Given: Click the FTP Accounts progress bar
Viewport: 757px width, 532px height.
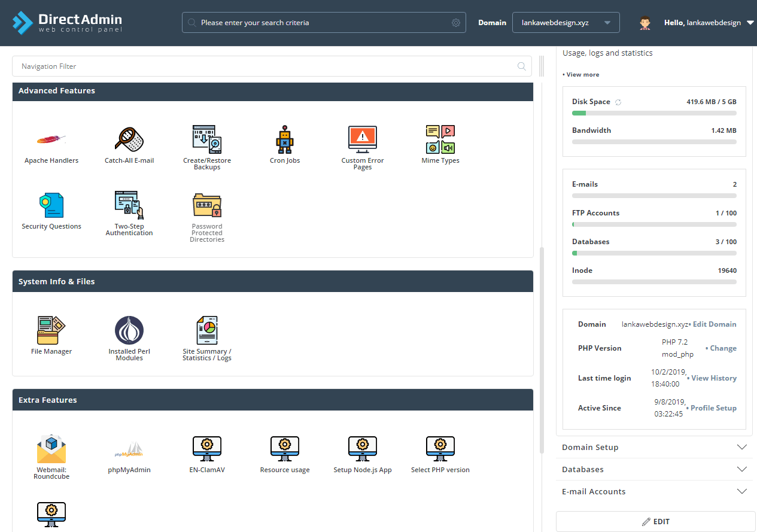Looking at the screenshot, I should 654,224.
